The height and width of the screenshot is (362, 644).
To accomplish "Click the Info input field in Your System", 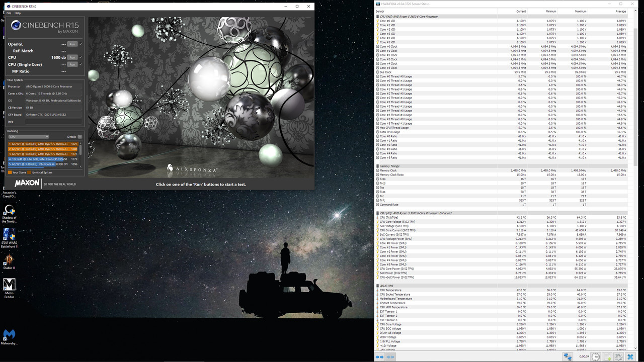I will pyautogui.click(x=53, y=122).
